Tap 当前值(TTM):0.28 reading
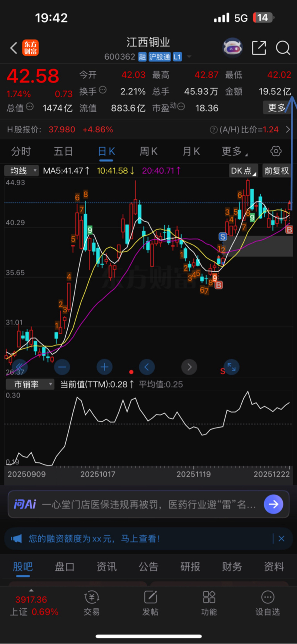Image resolution: width=297 pixels, height=644 pixels. [97, 384]
